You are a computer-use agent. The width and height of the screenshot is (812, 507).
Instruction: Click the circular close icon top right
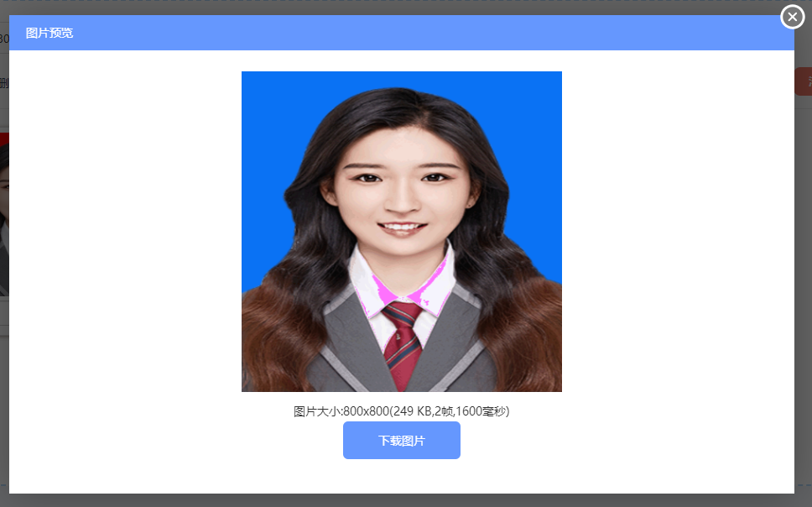coord(792,17)
